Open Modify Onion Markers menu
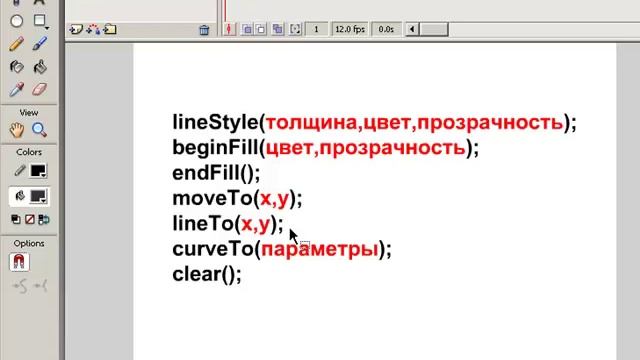Viewport: 640px width, 360px height. (x=295, y=29)
